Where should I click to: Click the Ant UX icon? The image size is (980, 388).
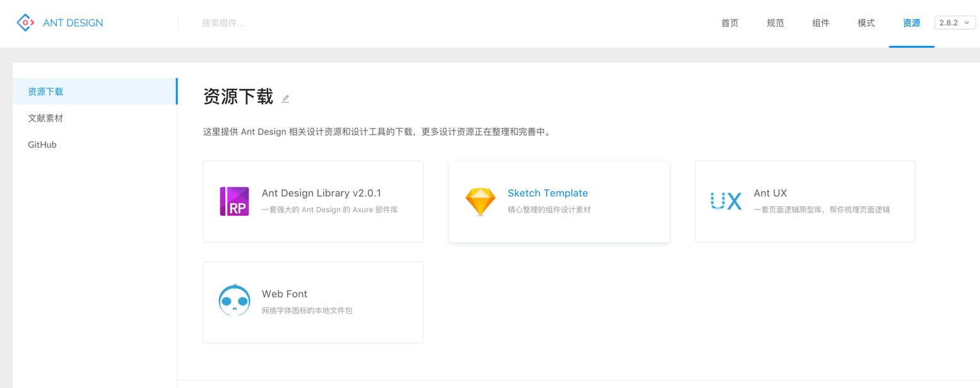726,201
